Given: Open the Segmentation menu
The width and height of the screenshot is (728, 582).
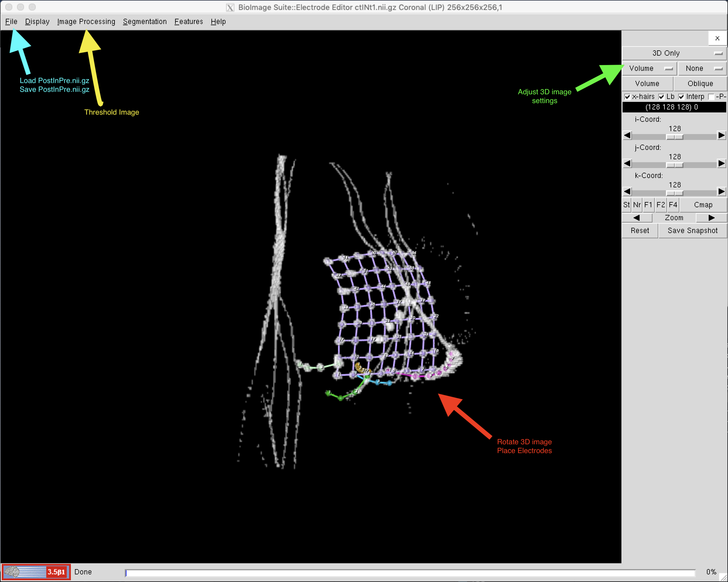Looking at the screenshot, I should pos(145,22).
